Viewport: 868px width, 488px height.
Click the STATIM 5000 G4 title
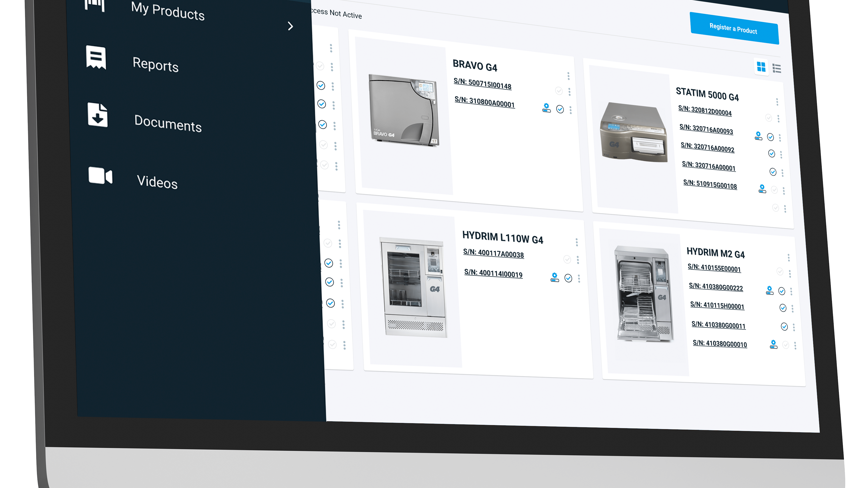tap(707, 94)
